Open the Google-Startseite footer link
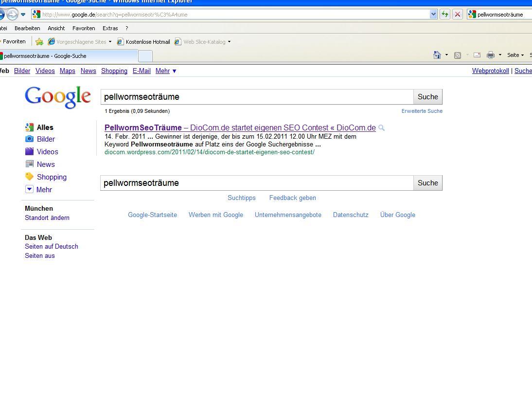This screenshot has height=399, width=532. pos(152,215)
